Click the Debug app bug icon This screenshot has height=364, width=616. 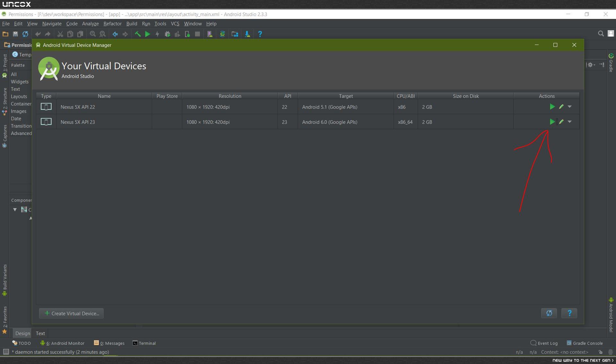pos(167,34)
